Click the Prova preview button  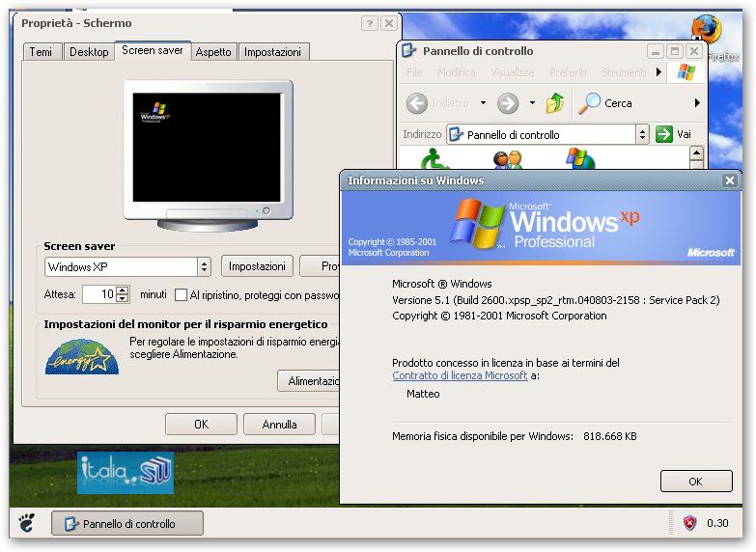click(x=320, y=266)
